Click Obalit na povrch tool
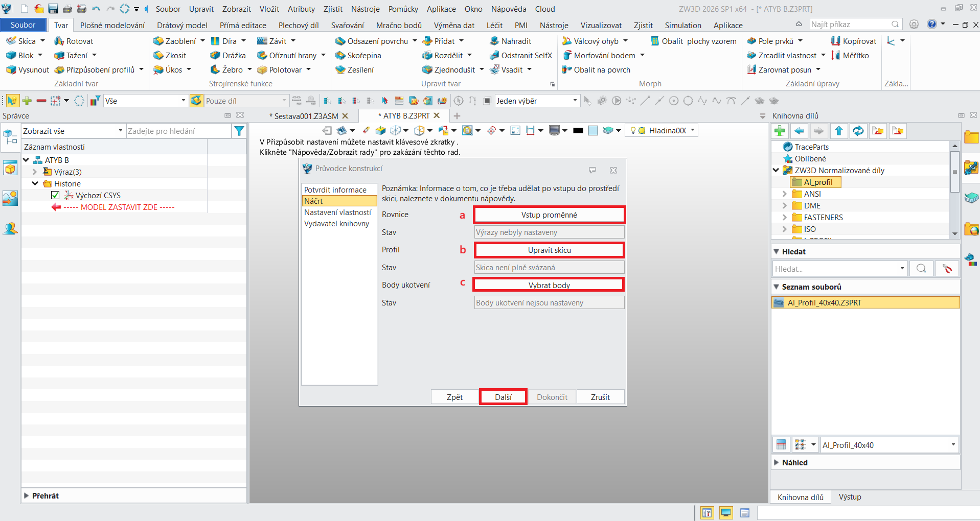Screen dimensions: 980x521 coord(596,69)
